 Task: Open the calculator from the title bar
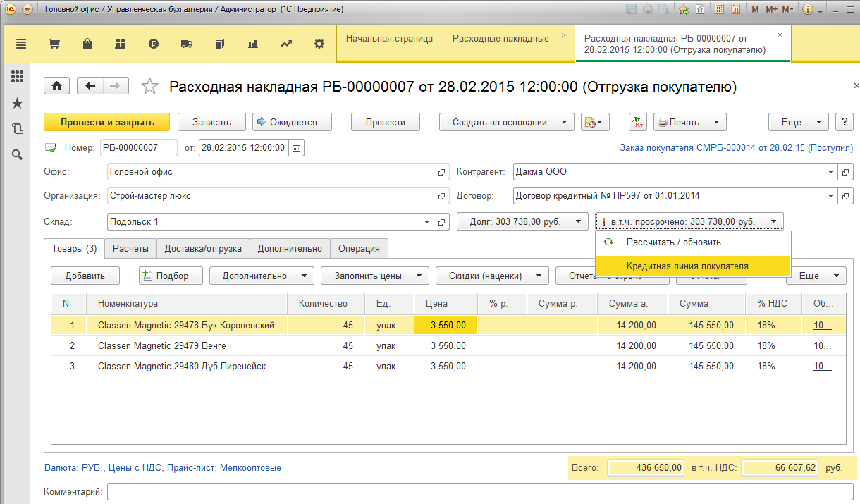pyautogui.click(x=720, y=10)
